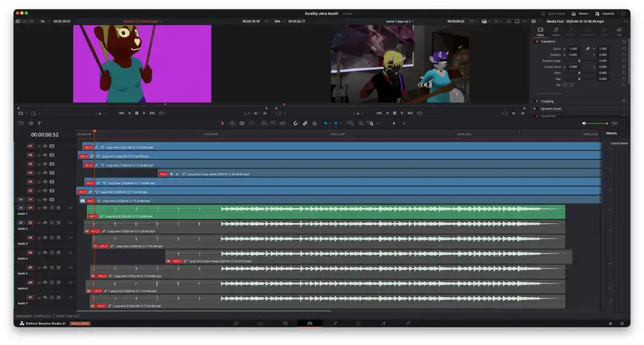Click the timeline playhead marker
The height and width of the screenshot is (345, 644).
coord(95,132)
